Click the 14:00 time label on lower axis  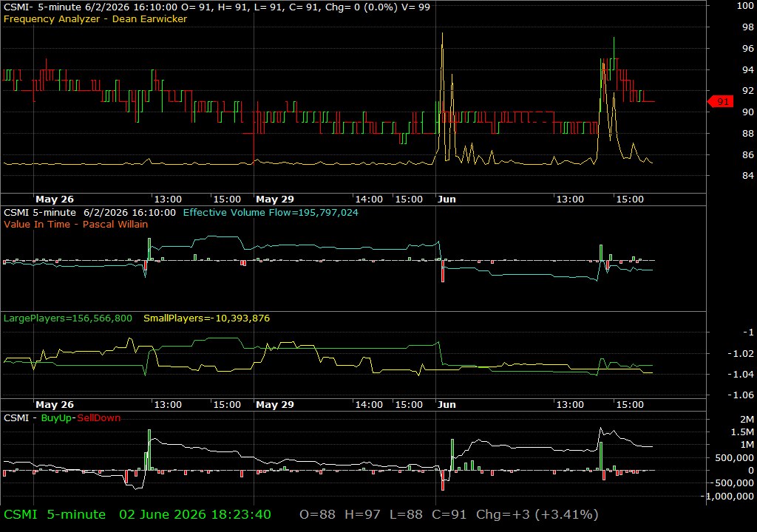click(x=370, y=405)
